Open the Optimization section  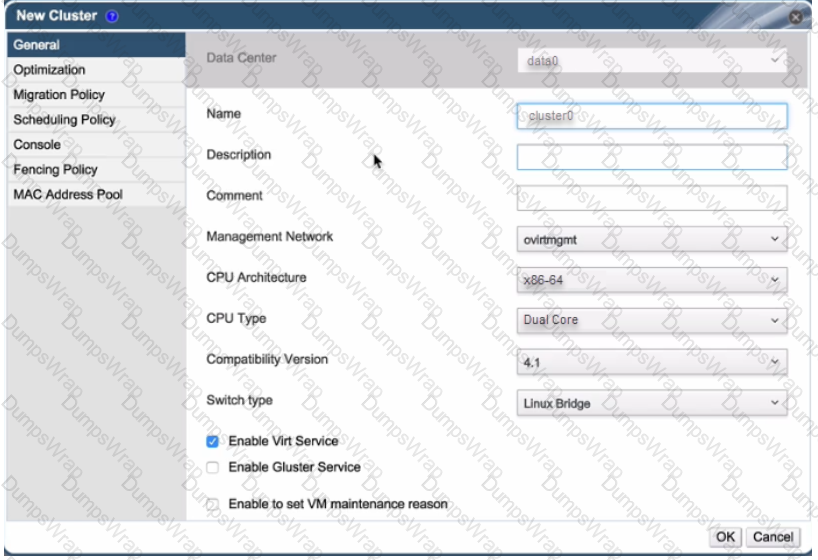click(x=97, y=70)
